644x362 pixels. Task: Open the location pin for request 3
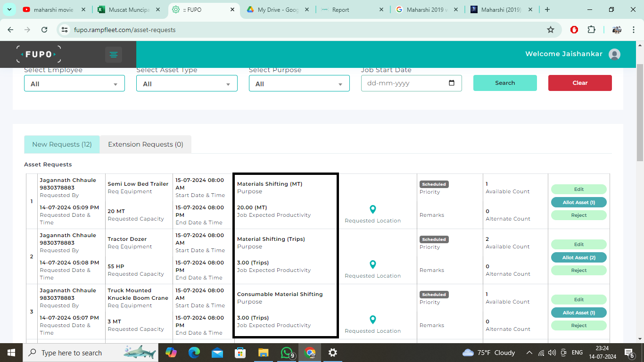(x=372, y=320)
